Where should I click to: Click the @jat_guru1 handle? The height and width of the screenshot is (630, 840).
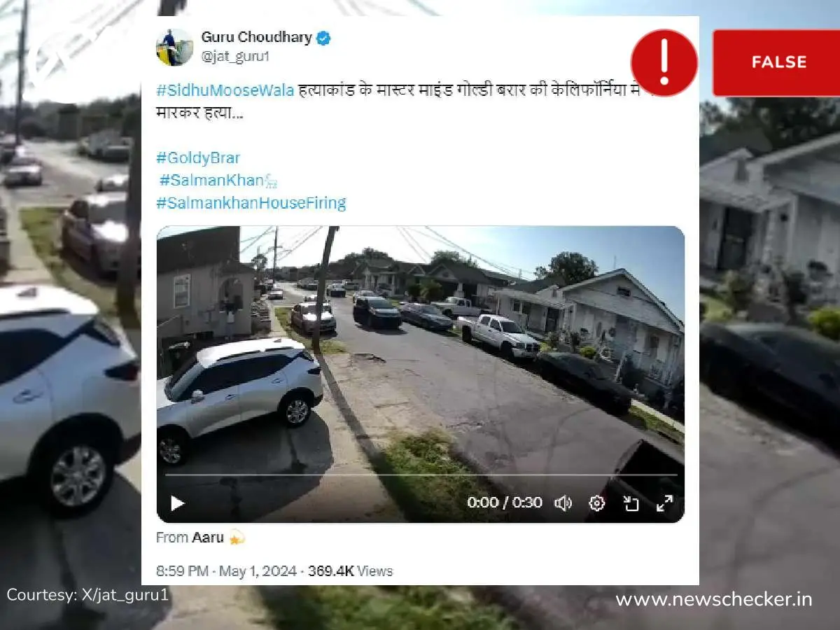coord(235,57)
